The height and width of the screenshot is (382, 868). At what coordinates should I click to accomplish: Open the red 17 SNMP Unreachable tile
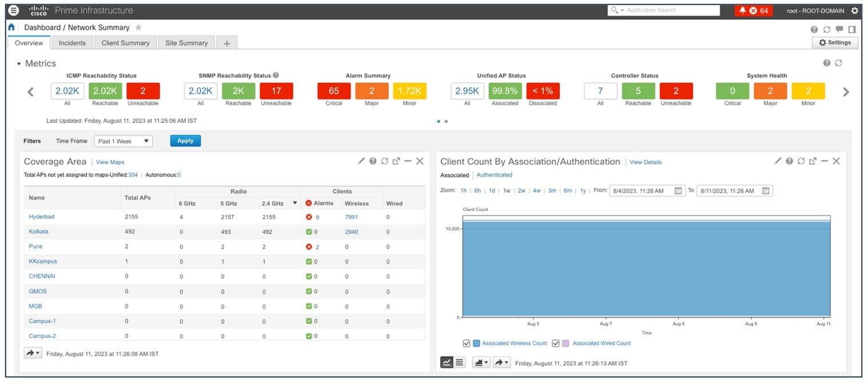[276, 91]
